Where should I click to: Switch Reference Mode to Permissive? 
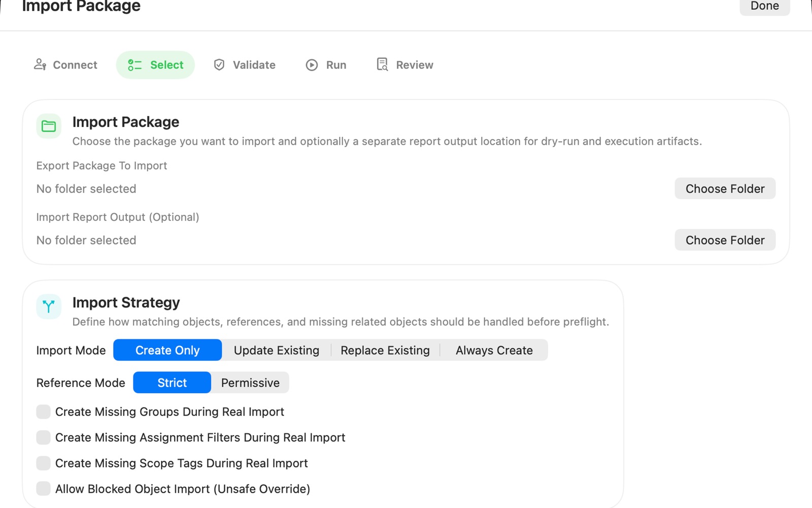pyautogui.click(x=250, y=383)
